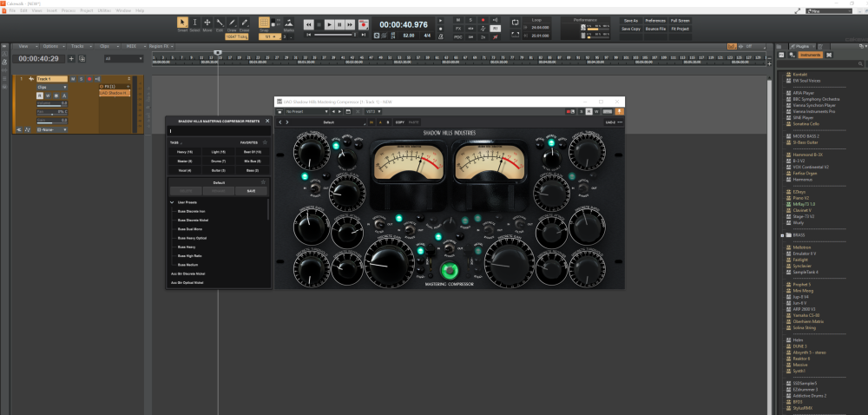Click Save Copy button
Viewport: 868px width, 415px height.
click(x=631, y=29)
